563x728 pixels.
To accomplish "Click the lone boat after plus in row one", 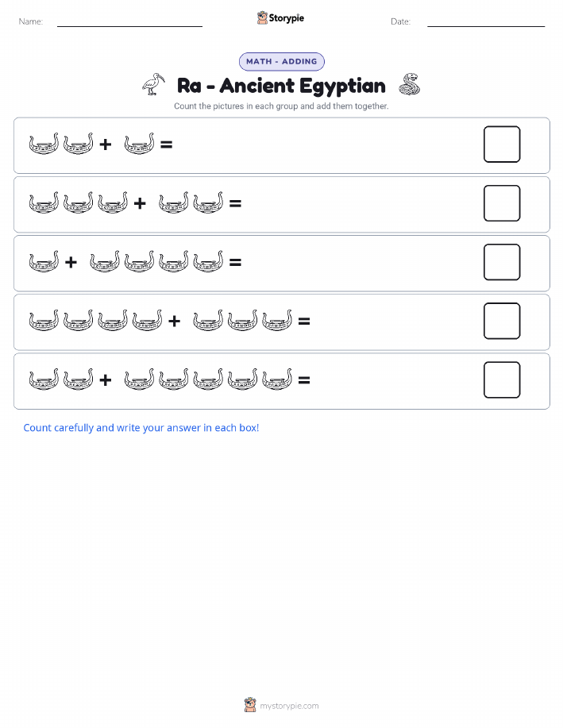I will click(139, 144).
